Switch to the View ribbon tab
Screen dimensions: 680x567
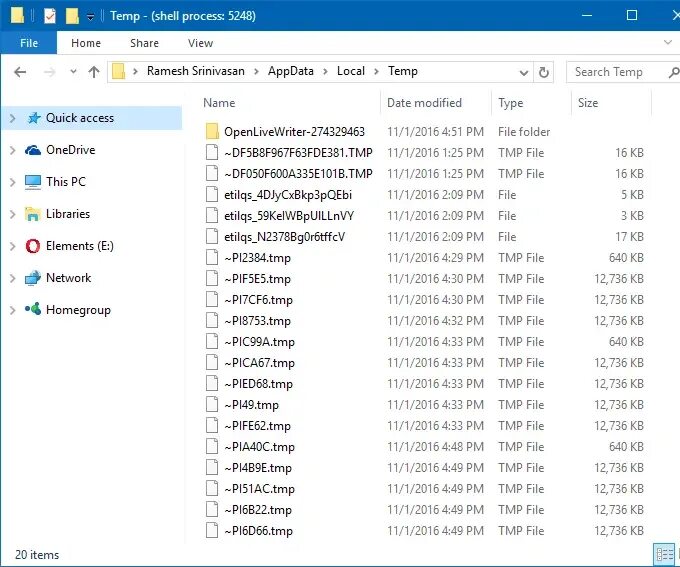click(200, 43)
